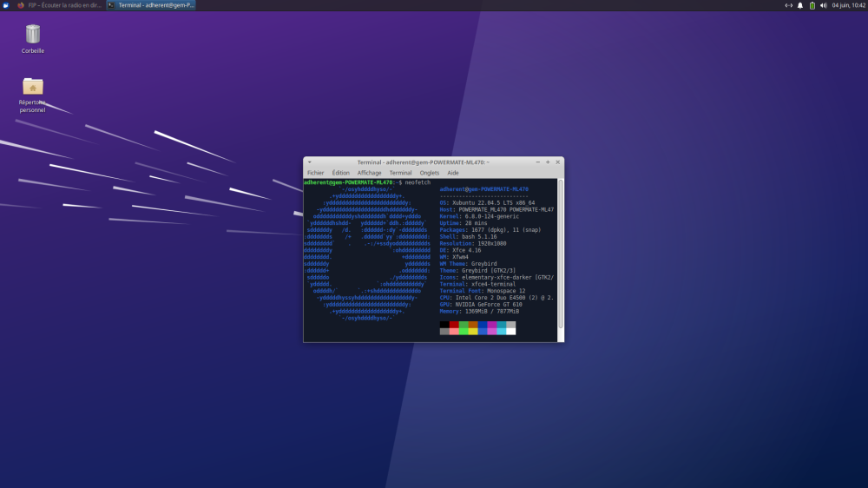Show notifications via the bell icon
The image size is (868, 488).
click(x=800, y=5)
